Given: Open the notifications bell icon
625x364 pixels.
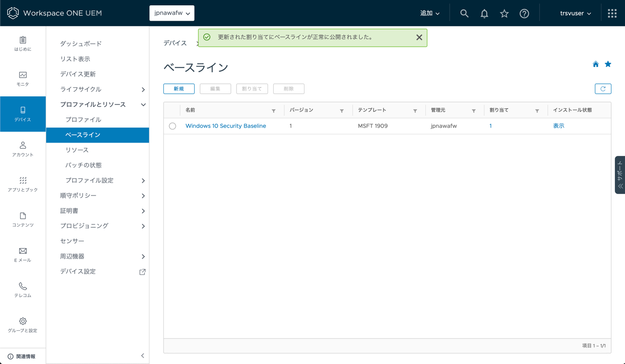Looking at the screenshot, I should tap(484, 13).
